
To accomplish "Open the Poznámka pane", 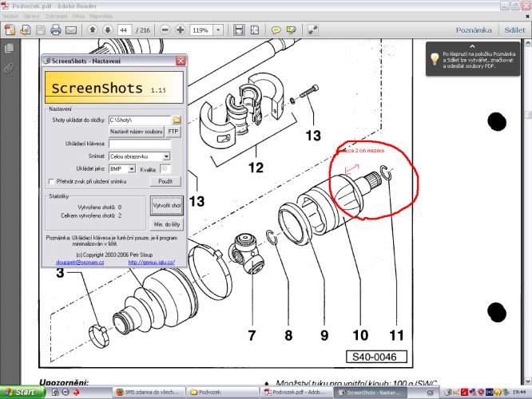I will 474,30.
